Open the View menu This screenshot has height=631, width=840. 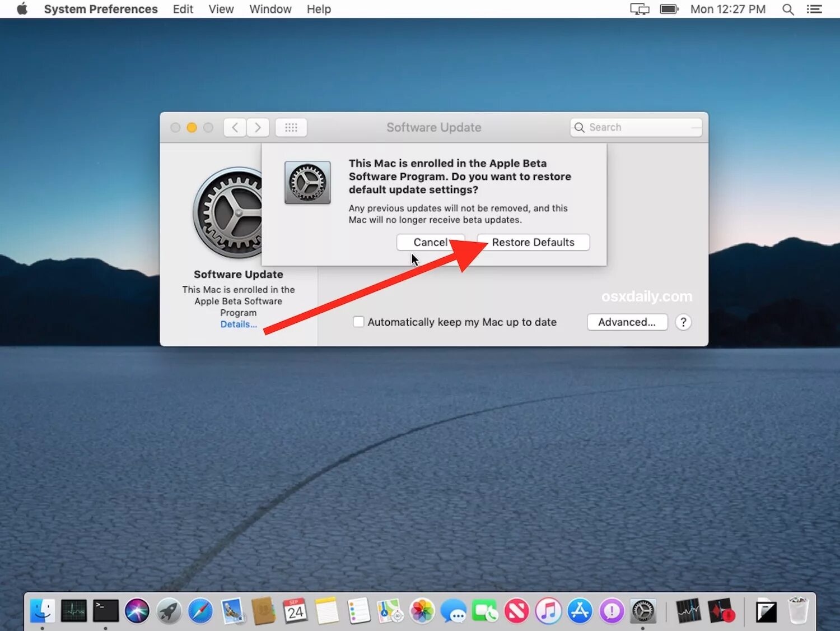click(221, 10)
